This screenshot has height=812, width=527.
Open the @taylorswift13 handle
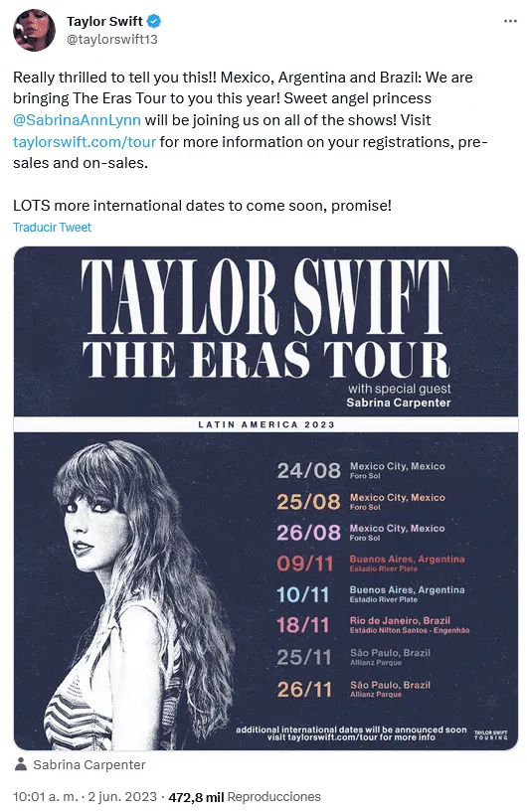coord(112,40)
